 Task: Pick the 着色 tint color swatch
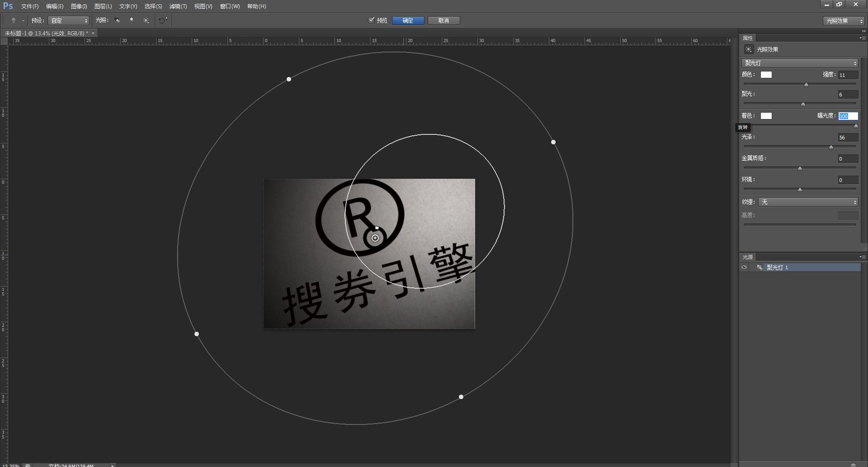(x=766, y=116)
